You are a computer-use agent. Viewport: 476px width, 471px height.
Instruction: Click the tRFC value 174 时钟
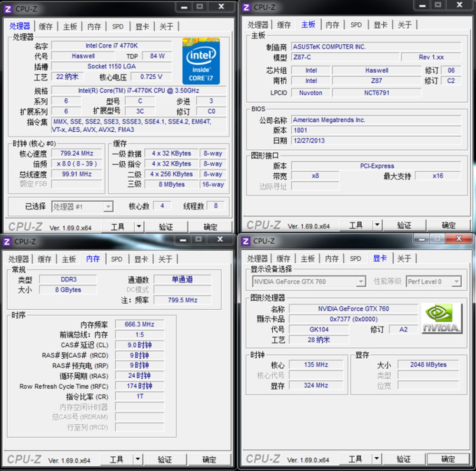(139, 386)
